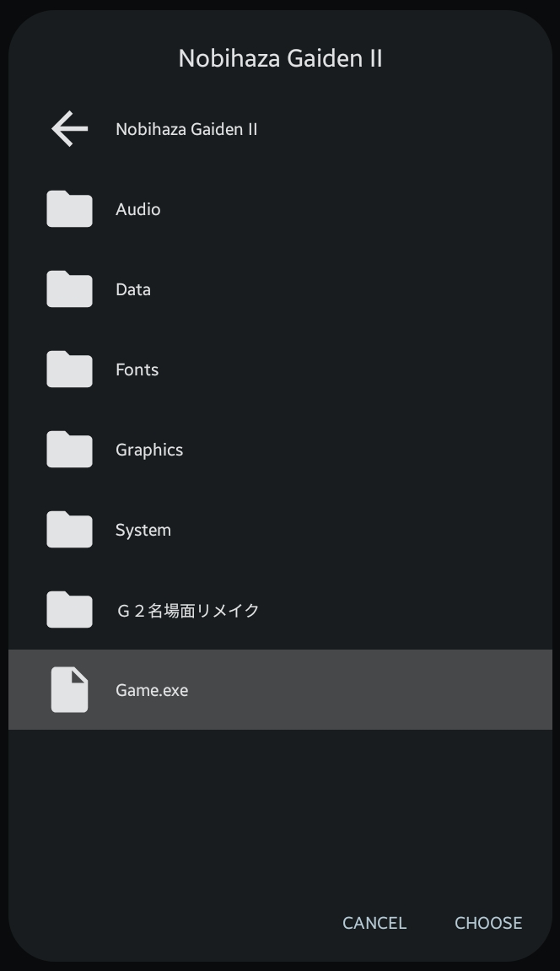The image size is (560, 971).
Task: Click the Data folder icon
Action: pos(69,289)
